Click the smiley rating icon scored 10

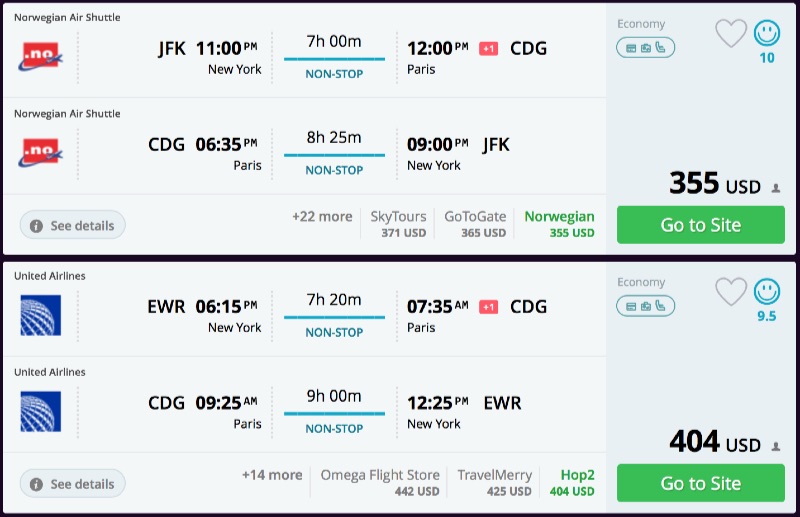click(x=767, y=33)
